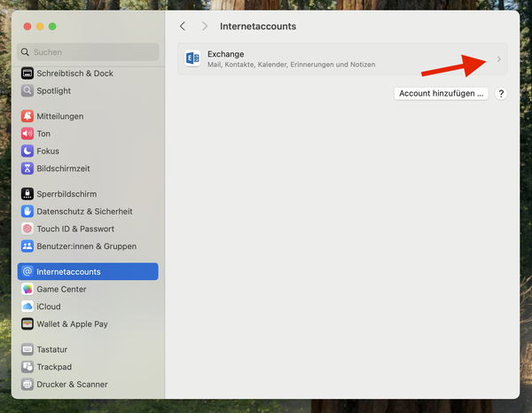
Task: Open help with question mark button
Action: 501,93
